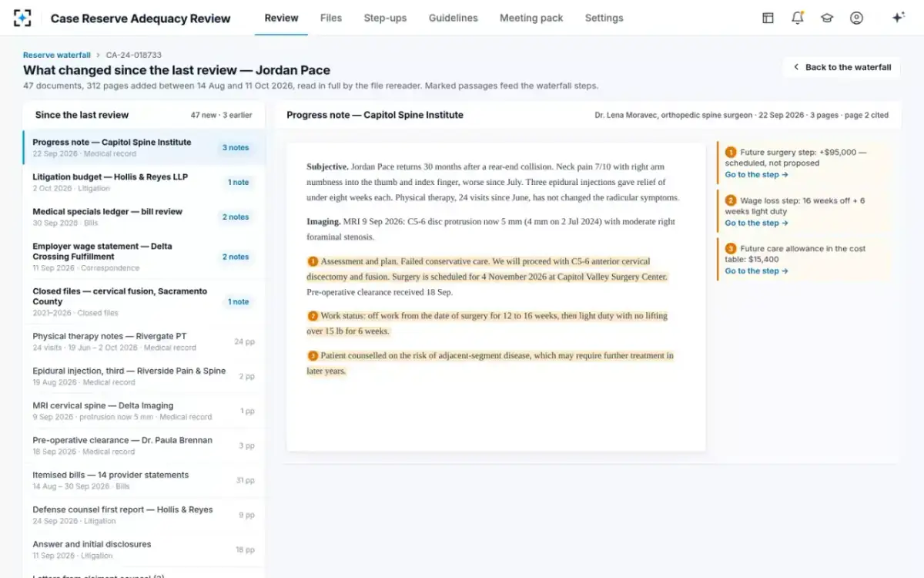924x578 pixels.
Task: Click the 18 pp count on Answer and initial disclosures
Action: click(245, 549)
